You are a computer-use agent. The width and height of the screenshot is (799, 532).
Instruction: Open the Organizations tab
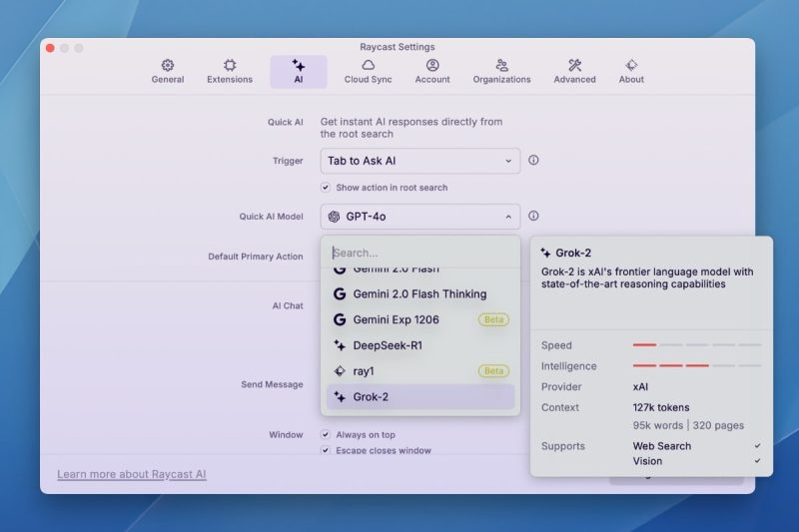tap(501, 71)
